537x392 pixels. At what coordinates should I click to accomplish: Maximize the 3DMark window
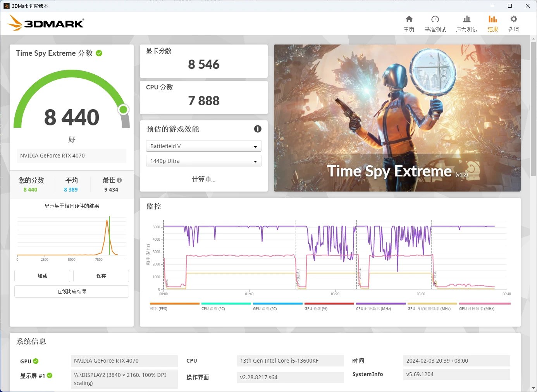[x=510, y=6]
